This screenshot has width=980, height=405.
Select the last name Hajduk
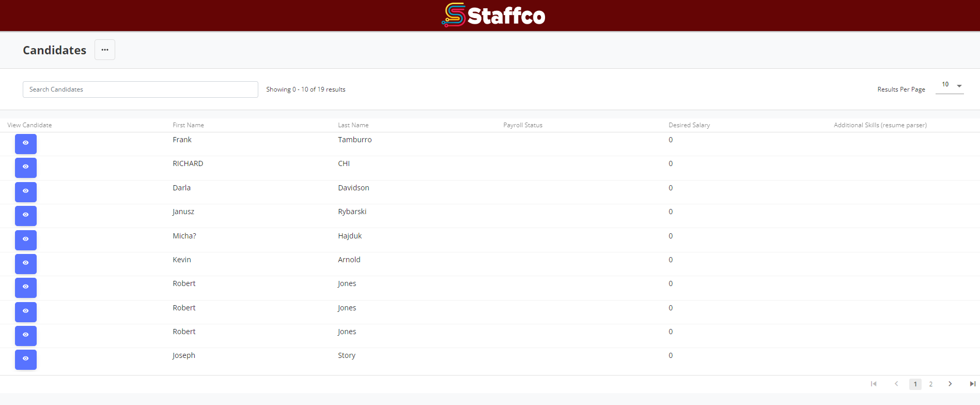click(350, 236)
